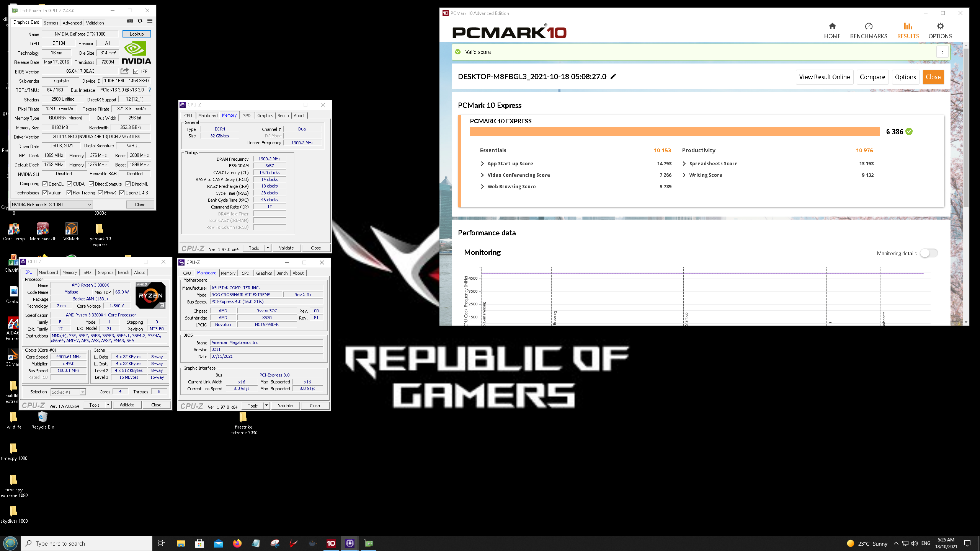Toggle the DirectCompute checkbox
Screen dimensions: 980x551
click(x=91, y=184)
